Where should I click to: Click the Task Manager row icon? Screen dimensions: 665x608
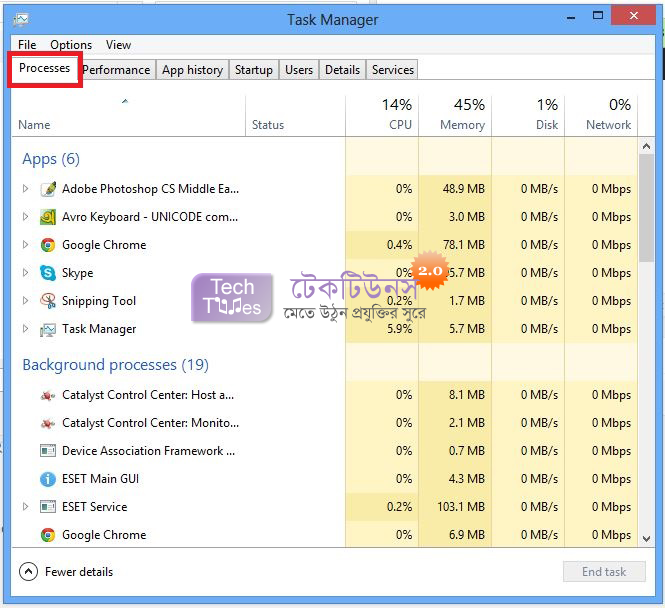[48, 329]
